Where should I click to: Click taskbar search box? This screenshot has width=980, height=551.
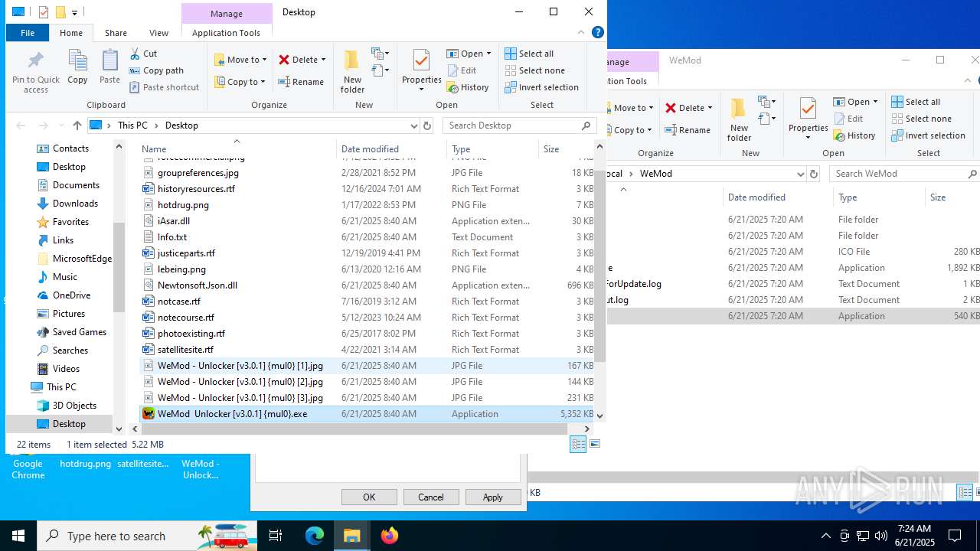click(147, 536)
